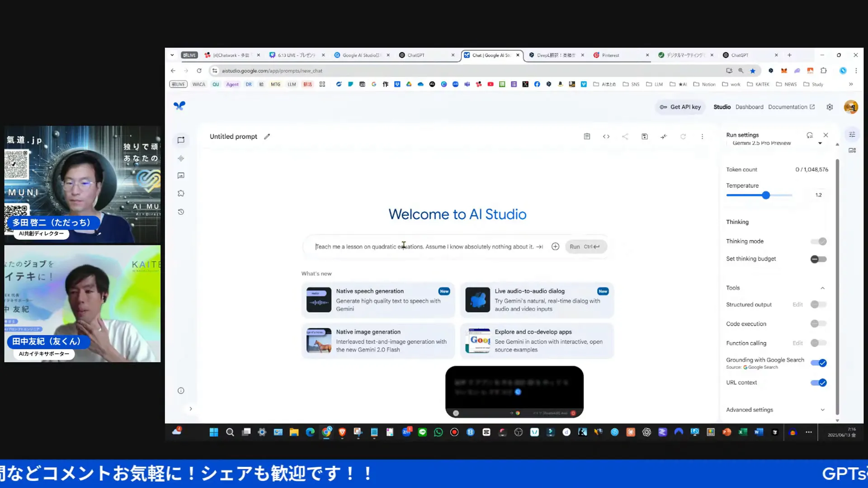Open the user profile avatar
Screen dimensions: 868x488
point(851,107)
